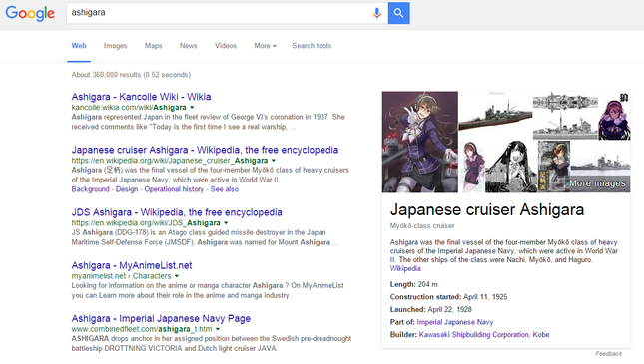Jump to the Background sitelink
The width and height of the screenshot is (644, 364).
90,189
